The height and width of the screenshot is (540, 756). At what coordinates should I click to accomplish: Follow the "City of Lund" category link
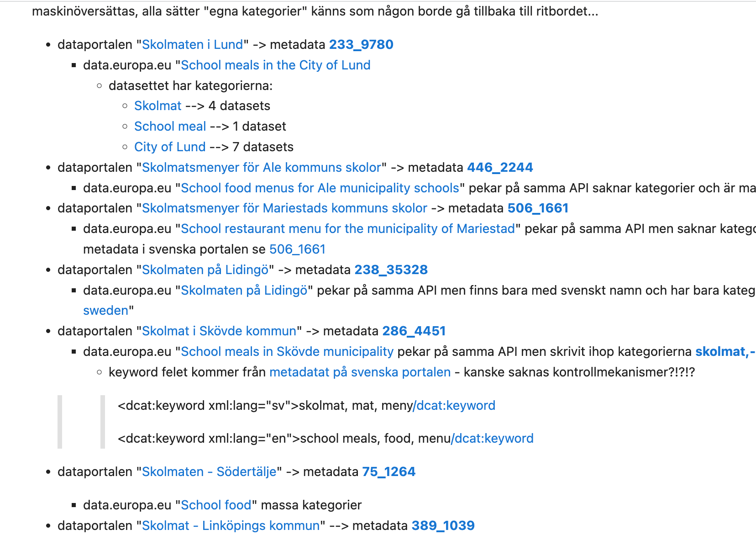[170, 147]
